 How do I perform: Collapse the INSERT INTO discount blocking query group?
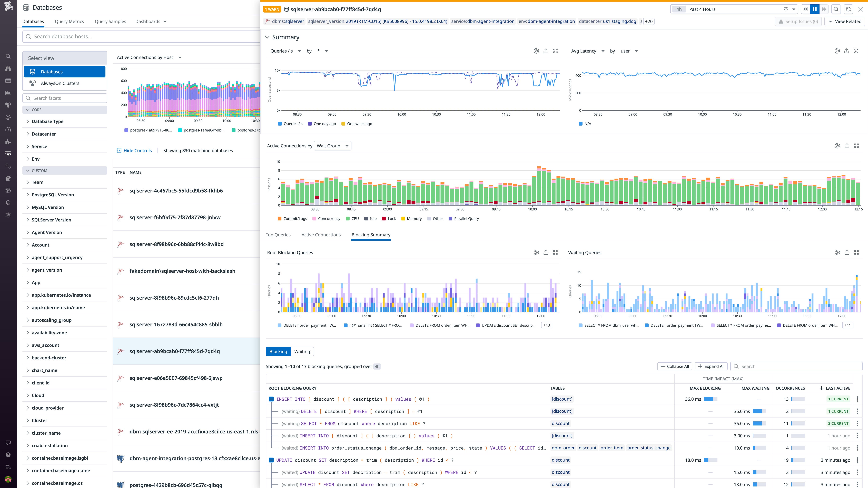[271, 399]
